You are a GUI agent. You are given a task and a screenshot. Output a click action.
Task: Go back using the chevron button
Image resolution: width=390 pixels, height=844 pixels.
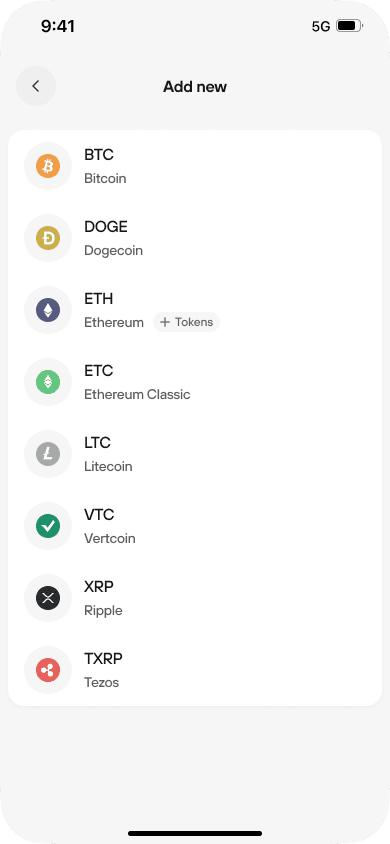point(36,86)
